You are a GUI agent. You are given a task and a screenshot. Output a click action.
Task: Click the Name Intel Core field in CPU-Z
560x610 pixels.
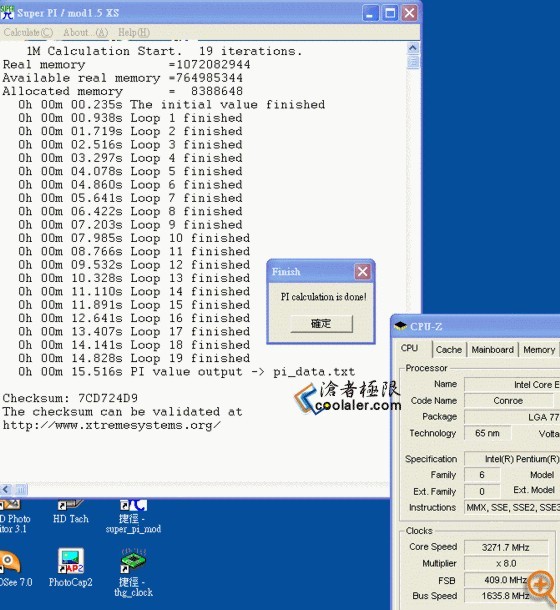pyautogui.click(x=512, y=385)
